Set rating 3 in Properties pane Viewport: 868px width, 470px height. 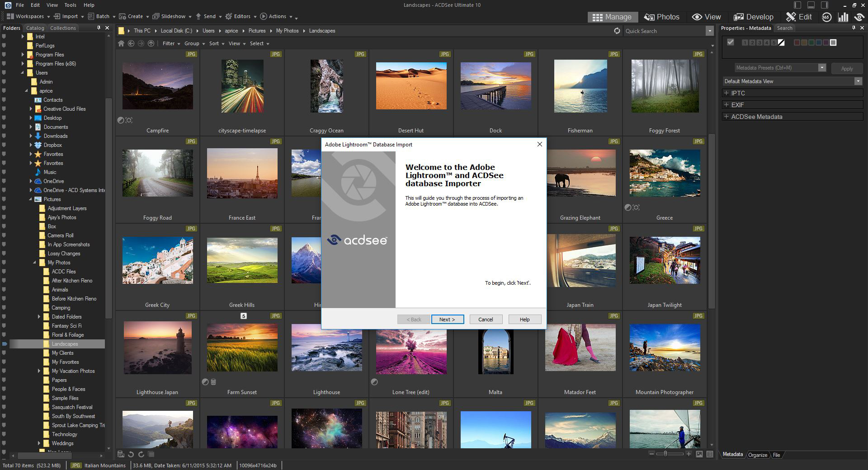[x=759, y=42]
